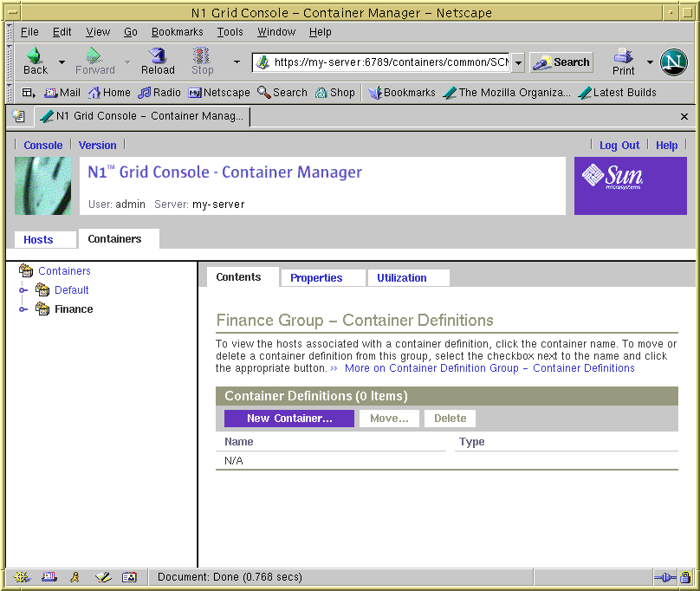The width and height of the screenshot is (700, 591).
Task: Open the Print options dropdown arrow
Action: pos(650,62)
